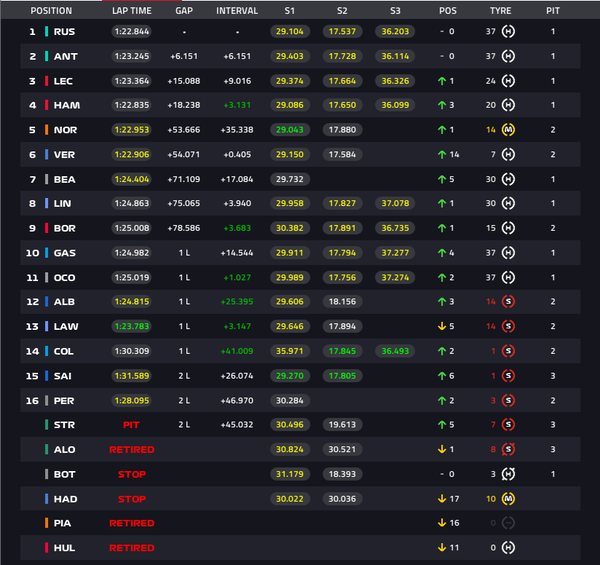
Task: Click the red PIT status for STR
Action: (x=131, y=425)
